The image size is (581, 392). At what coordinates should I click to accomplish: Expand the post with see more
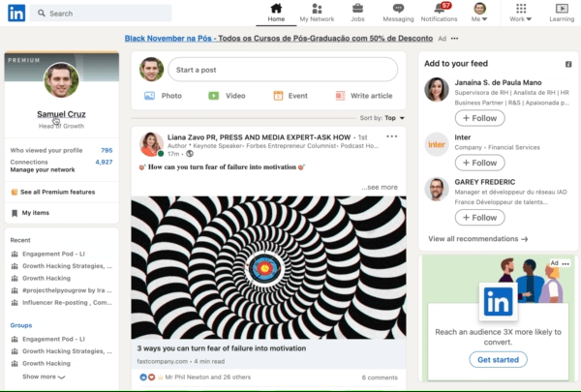click(x=380, y=187)
